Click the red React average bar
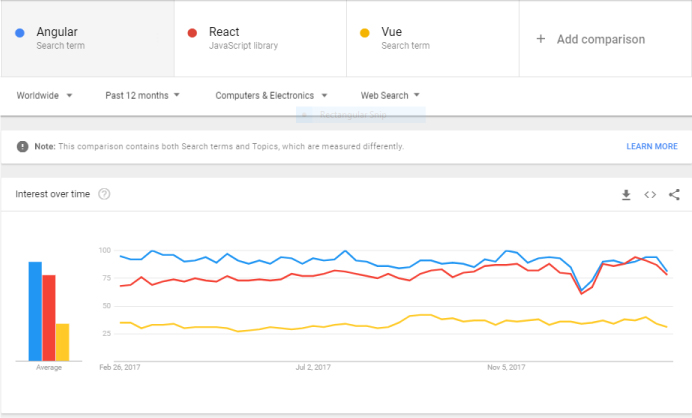 coord(49,318)
